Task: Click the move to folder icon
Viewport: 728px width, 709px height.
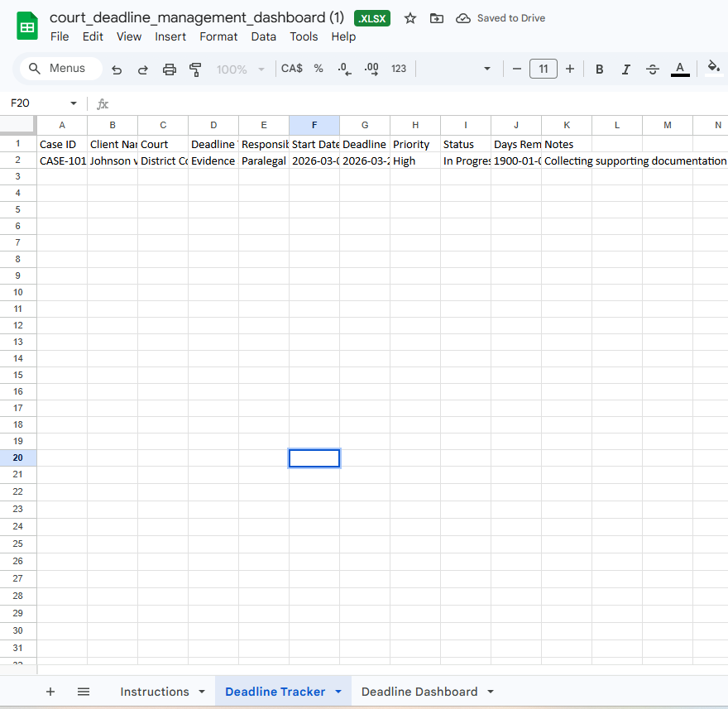Action: (437, 18)
